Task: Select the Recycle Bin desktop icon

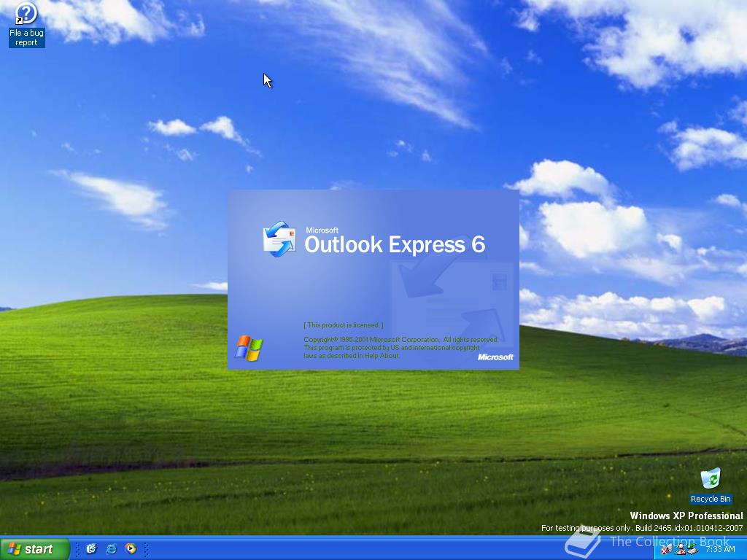Action: 711,486
